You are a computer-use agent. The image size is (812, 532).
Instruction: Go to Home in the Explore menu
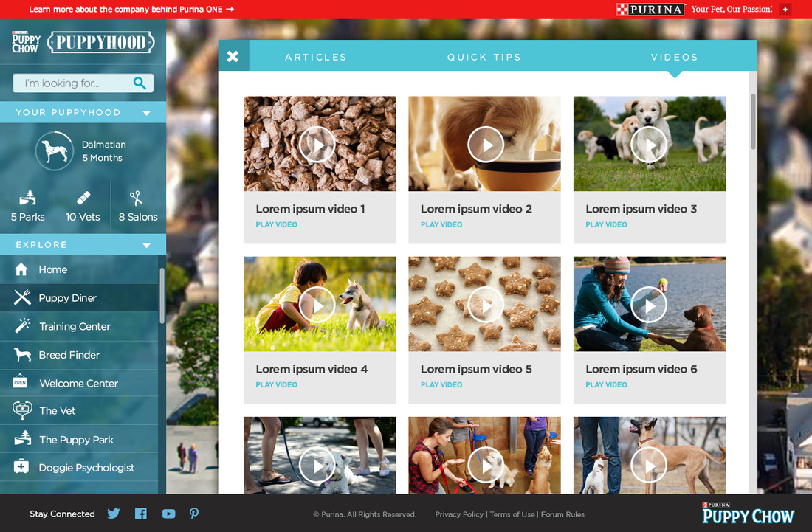[79, 269]
